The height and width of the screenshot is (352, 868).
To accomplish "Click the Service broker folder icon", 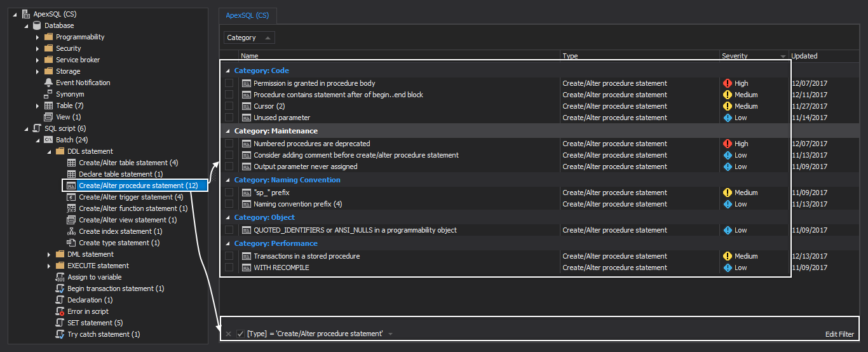I will pyautogui.click(x=48, y=60).
